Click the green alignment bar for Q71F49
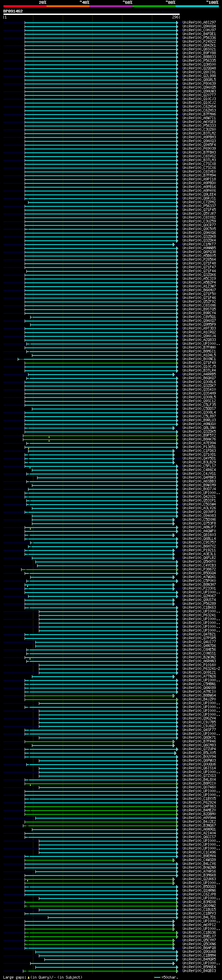The width and height of the screenshot is (222, 980). (101, 363)
